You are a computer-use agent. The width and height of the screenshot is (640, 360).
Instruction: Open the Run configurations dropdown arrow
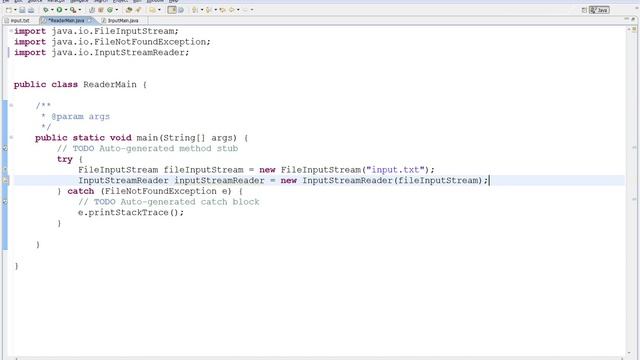(66, 10)
